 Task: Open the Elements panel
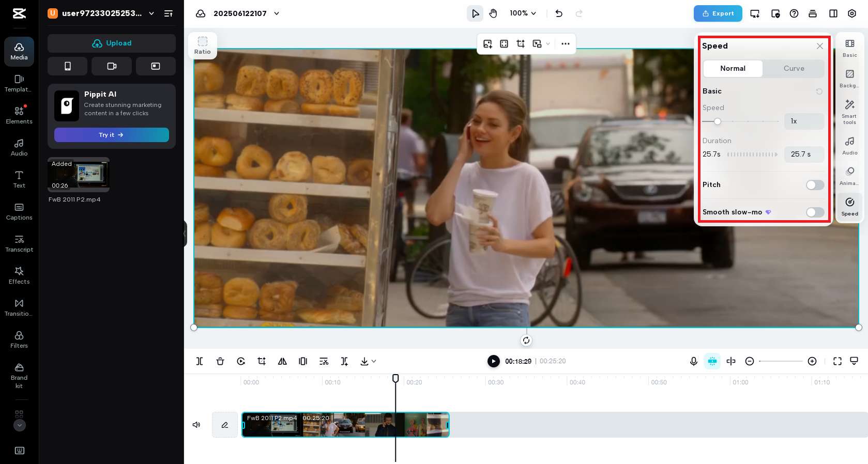(19, 116)
